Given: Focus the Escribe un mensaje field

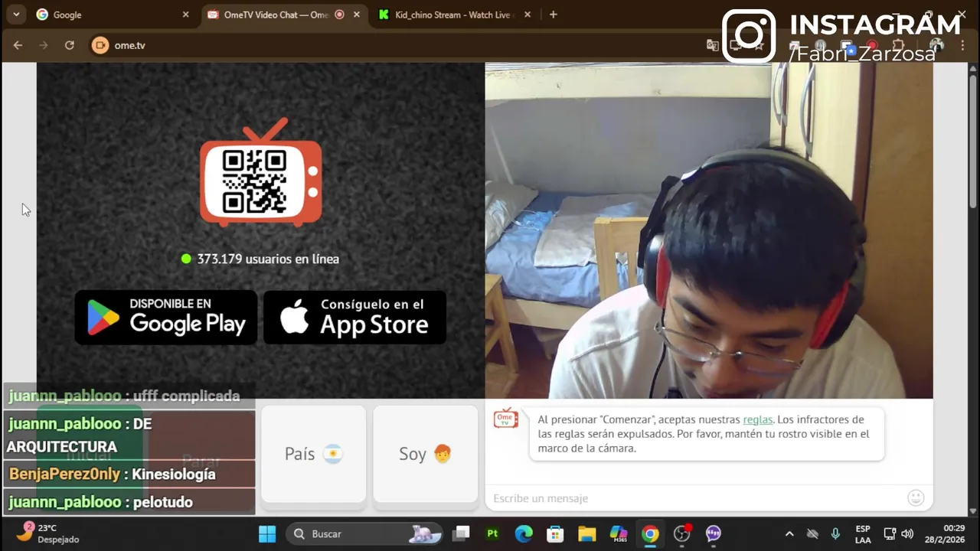Looking at the screenshot, I should [x=697, y=498].
